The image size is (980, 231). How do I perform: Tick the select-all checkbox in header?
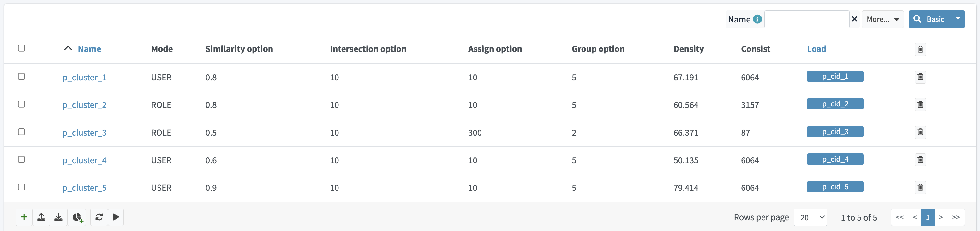pos(22,48)
